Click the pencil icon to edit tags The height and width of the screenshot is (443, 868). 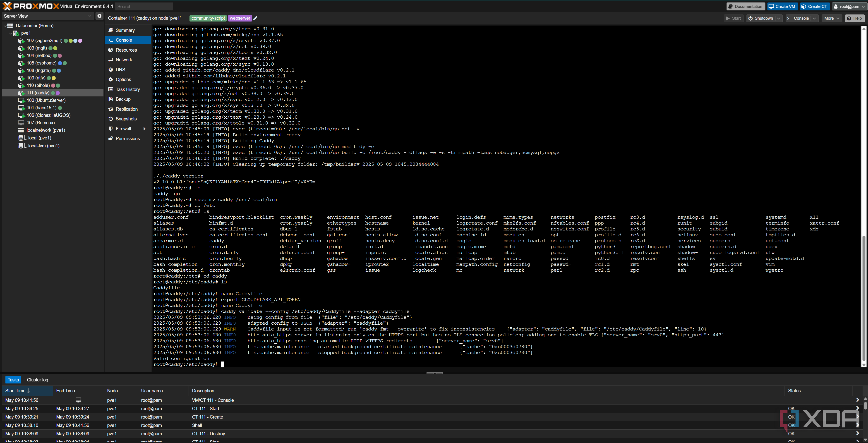(255, 18)
